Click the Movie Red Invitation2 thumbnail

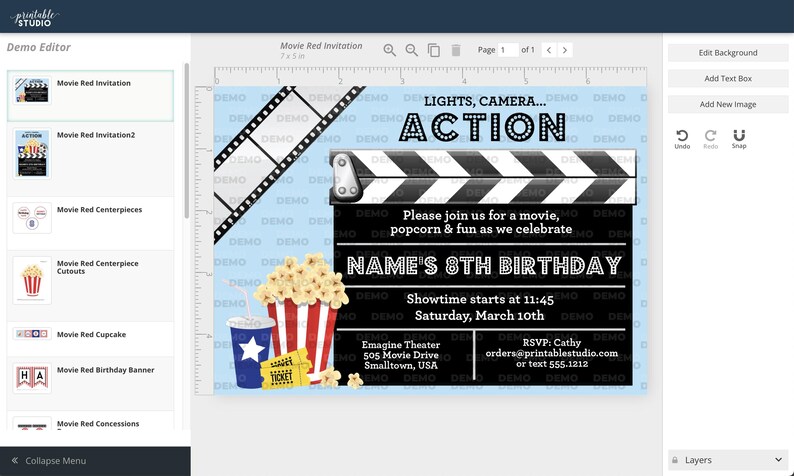click(x=32, y=153)
